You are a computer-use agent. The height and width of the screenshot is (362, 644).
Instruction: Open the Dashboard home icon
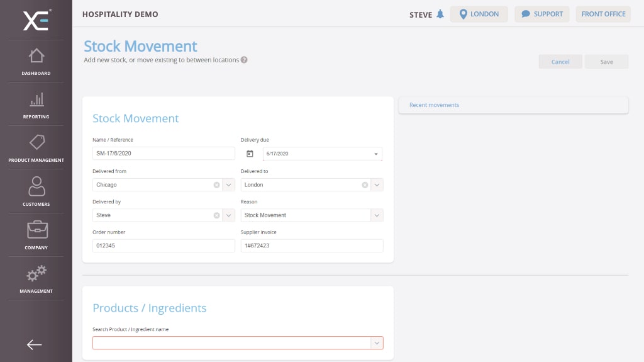(36, 56)
